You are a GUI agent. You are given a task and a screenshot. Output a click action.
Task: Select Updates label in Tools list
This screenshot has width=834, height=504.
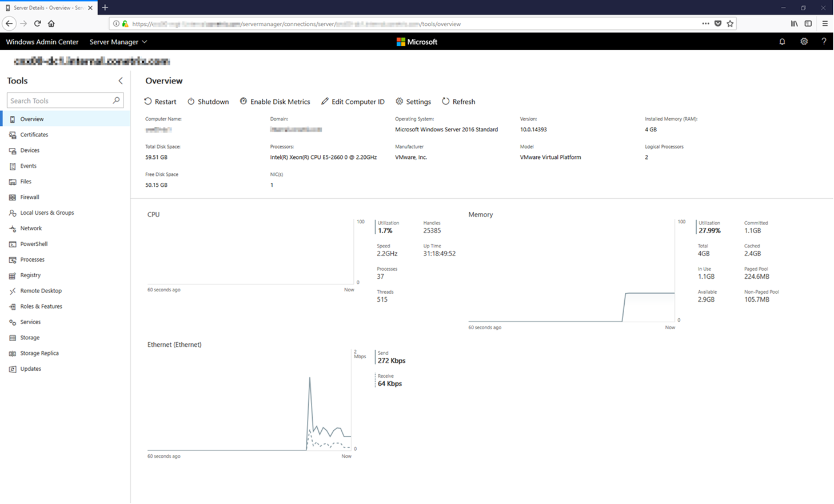tap(31, 369)
